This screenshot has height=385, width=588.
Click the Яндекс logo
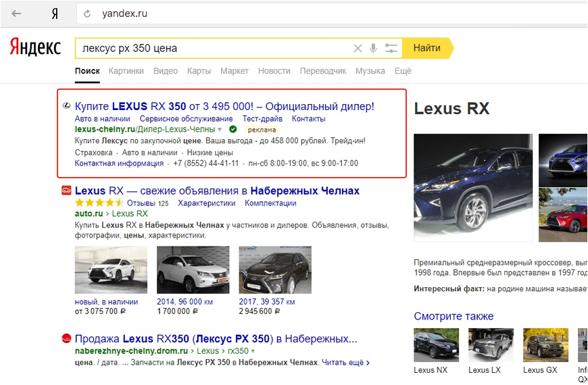click(x=35, y=48)
